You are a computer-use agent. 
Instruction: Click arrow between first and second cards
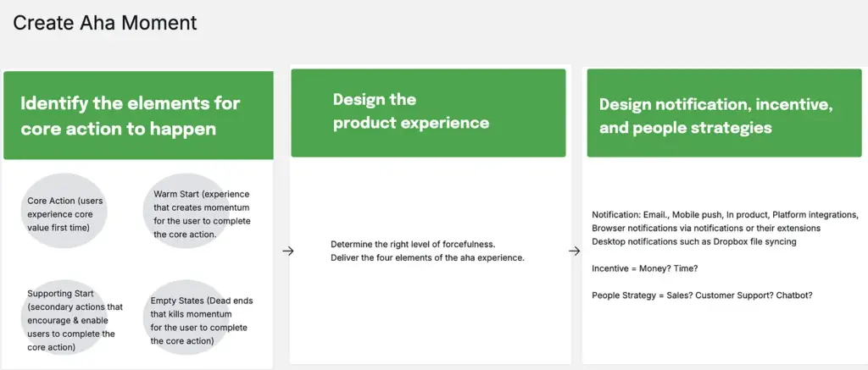tap(287, 251)
